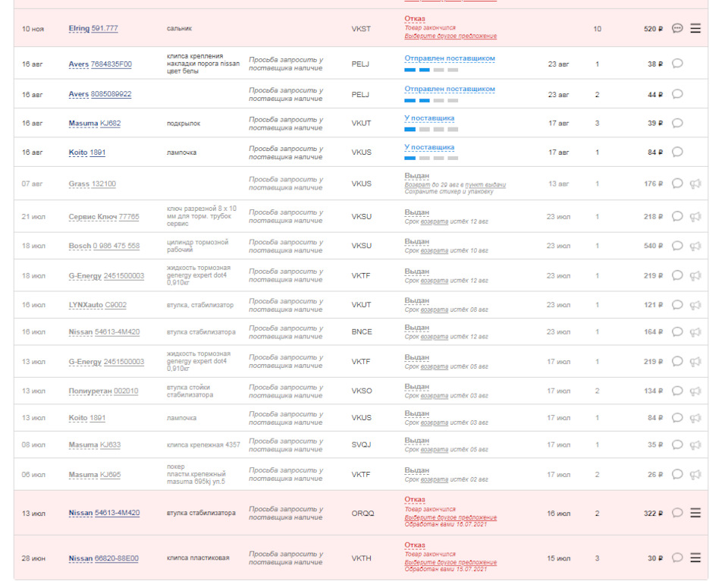
Task: Click 'пункт выдачи' link in Grass row
Action: click(485, 185)
